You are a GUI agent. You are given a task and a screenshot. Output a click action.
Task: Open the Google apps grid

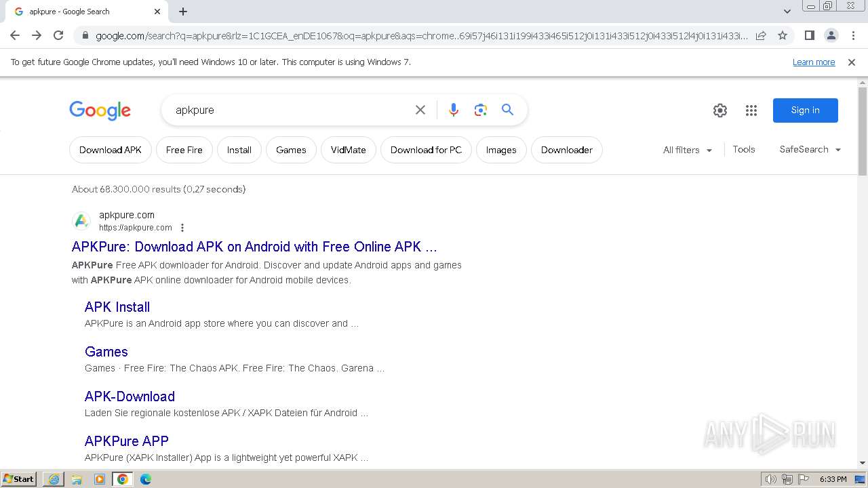[x=751, y=110]
